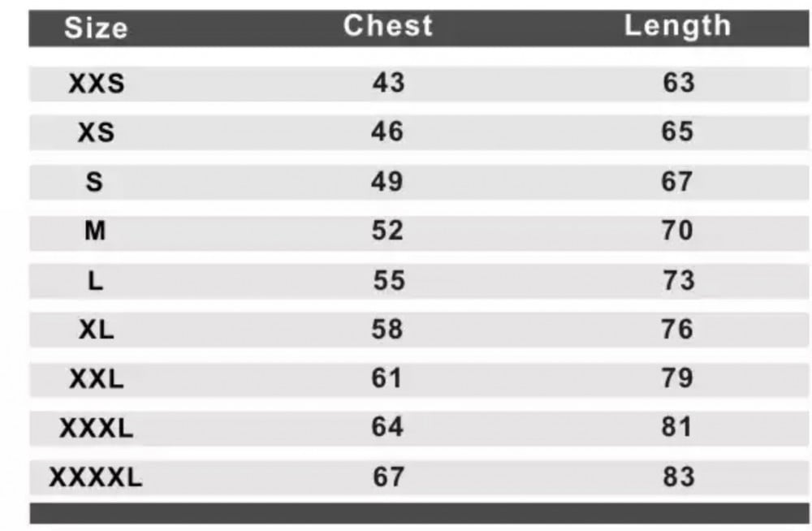Screen dimensions: 812x531
Task: Select length value 67 in S row
Action: coord(678,182)
